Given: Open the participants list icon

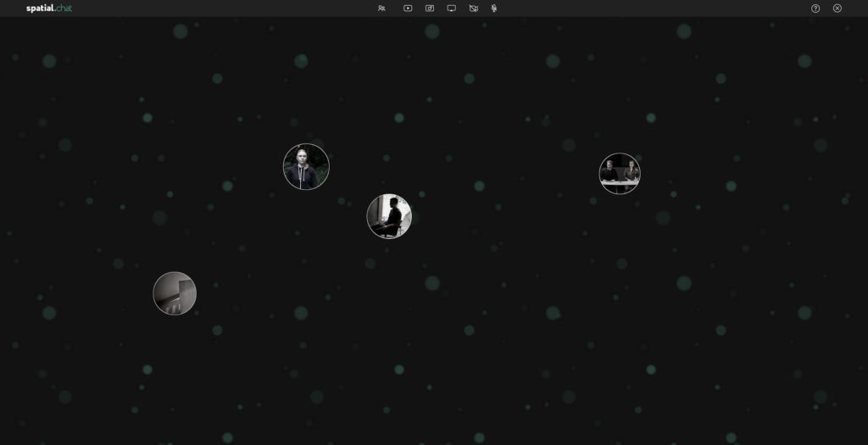Looking at the screenshot, I should [x=381, y=8].
